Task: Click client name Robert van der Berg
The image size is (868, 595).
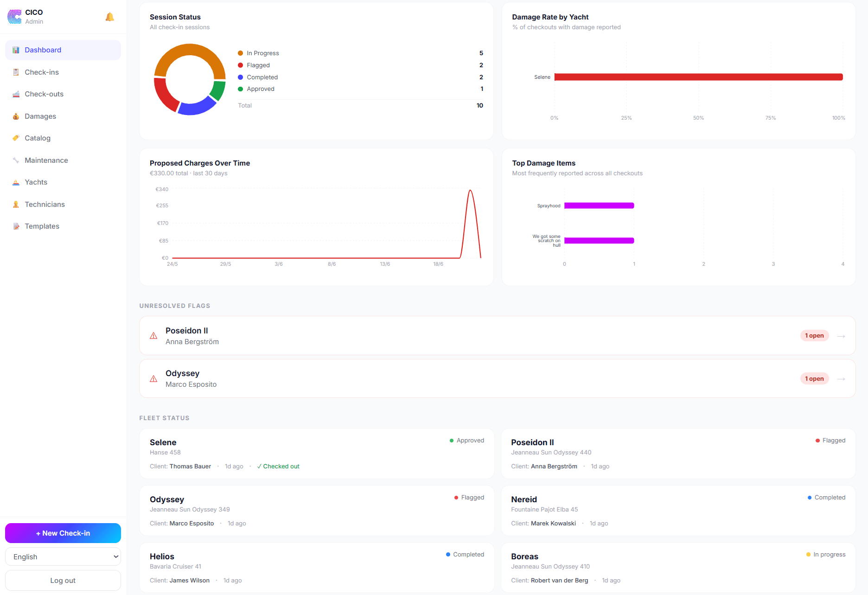Action: pos(559,581)
